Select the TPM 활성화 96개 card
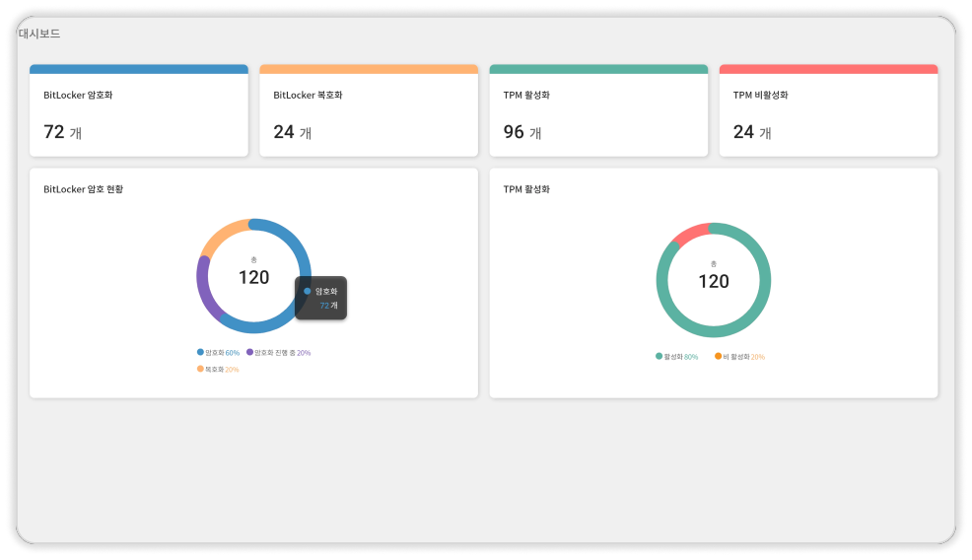Image resolution: width=972 pixels, height=560 pixels. (598, 110)
